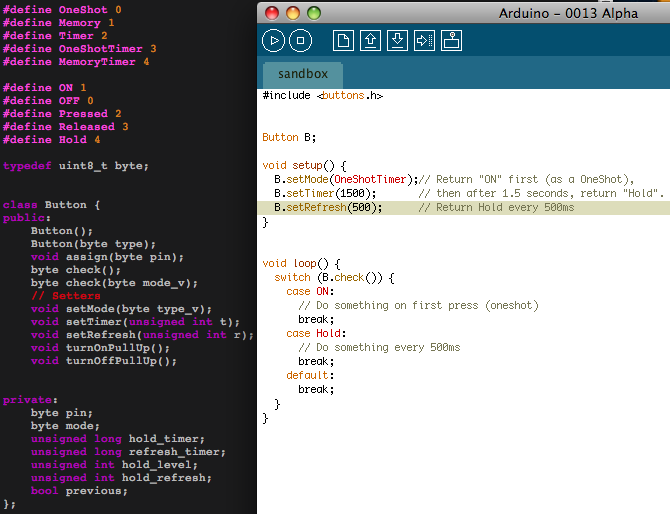Save the sketch using the down-arrow icon
The image size is (670, 514).
pyautogui.click(x=397, y=40)
